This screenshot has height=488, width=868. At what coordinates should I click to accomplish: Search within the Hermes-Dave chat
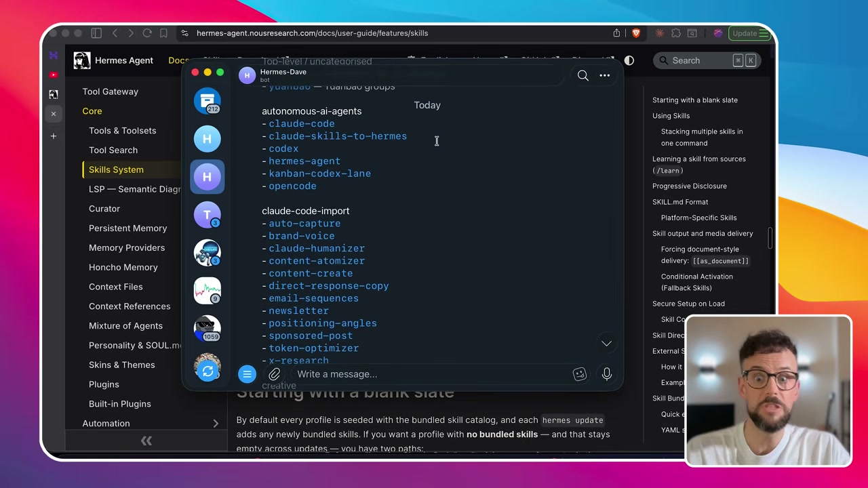pos(583,75)
